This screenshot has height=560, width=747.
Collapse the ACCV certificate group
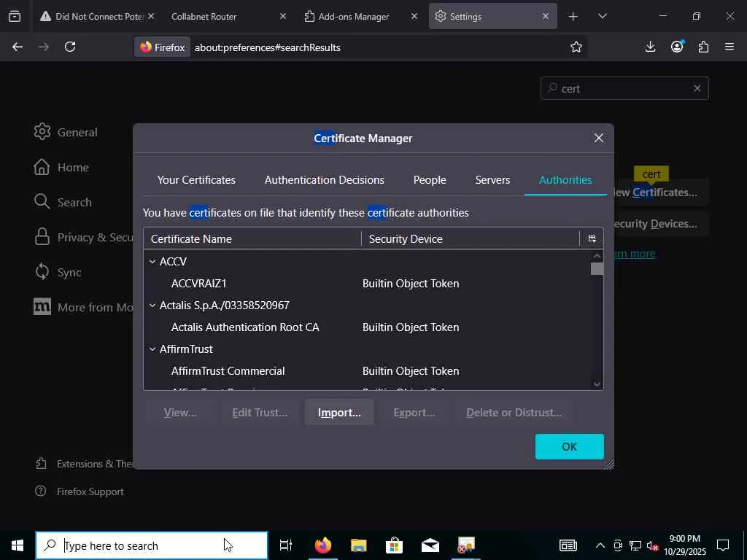click(x=152, y=262)
